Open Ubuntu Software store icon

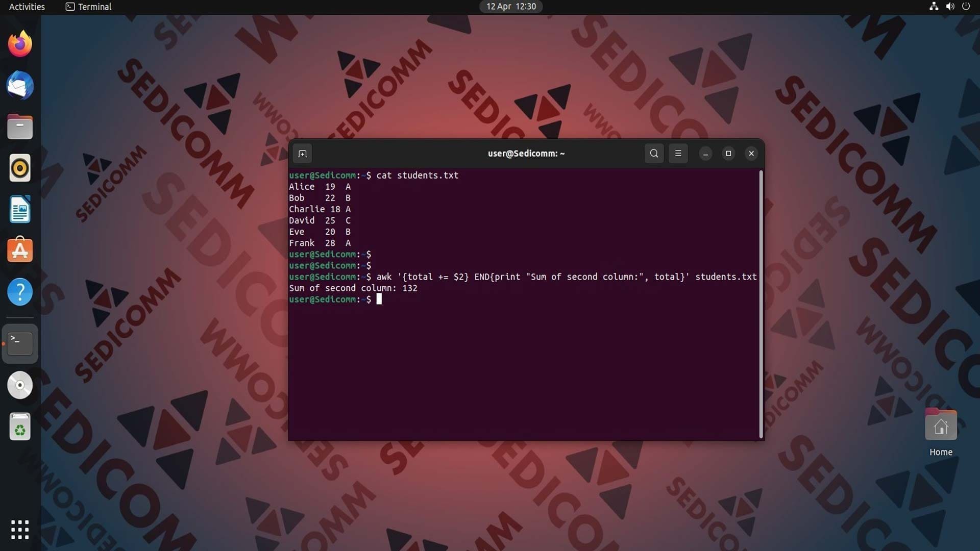(x=20, y=250)
